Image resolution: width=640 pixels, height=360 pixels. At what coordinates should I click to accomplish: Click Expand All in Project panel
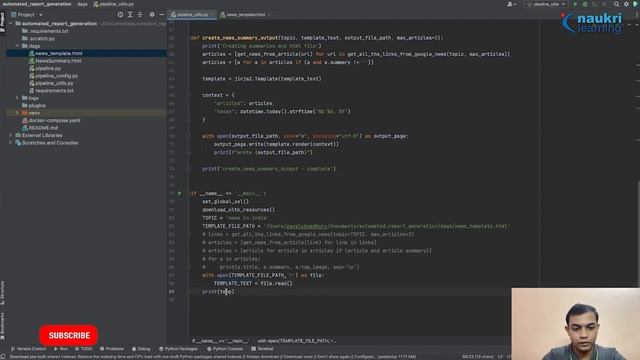click(130, 15)
